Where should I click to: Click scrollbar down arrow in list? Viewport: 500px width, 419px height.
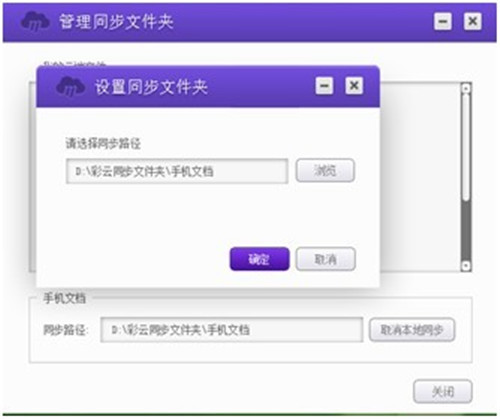(x=466, y=266)
